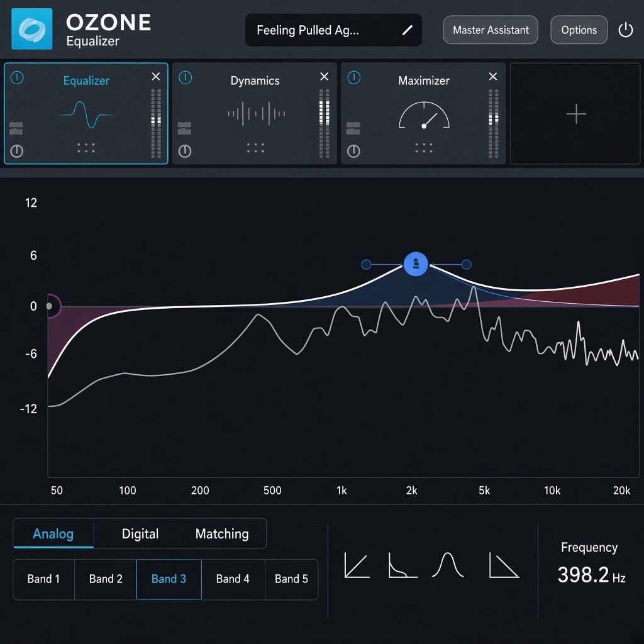Grab Equalizer module drag-handle dots
Image resolution: width=644 pixels, height=644 pixels.
(x=86, y=148)
